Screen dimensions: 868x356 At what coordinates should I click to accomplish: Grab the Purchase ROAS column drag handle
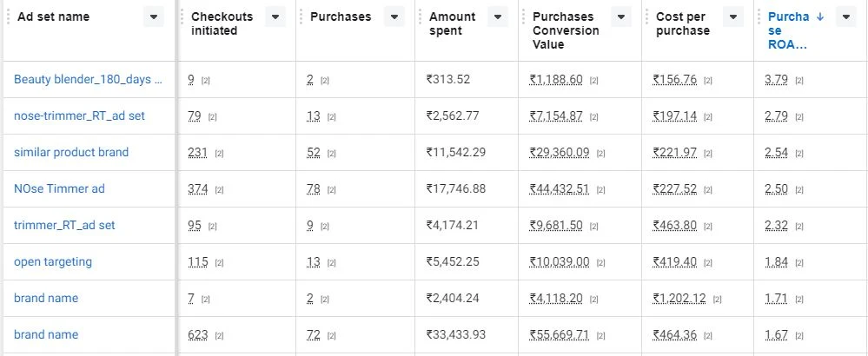click(x=759, y=16)
